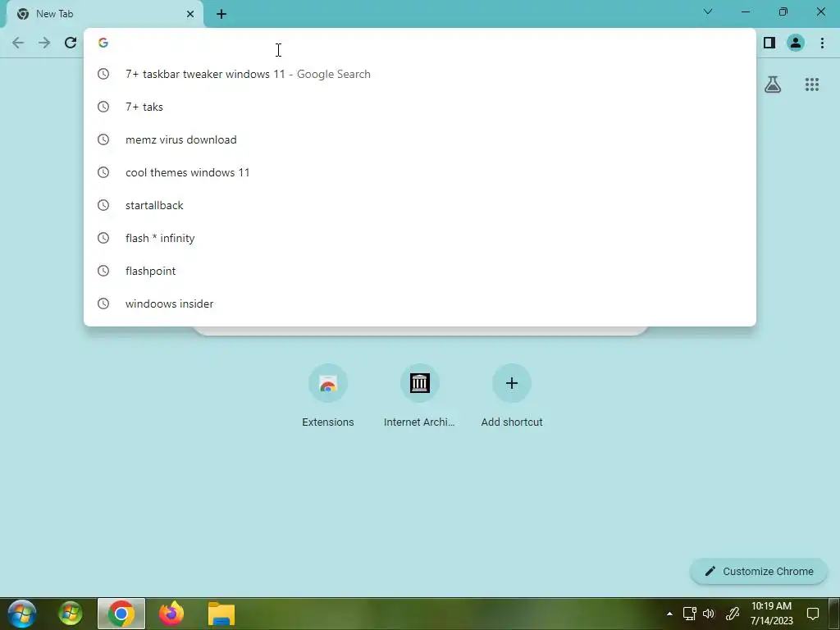Reload the page with the refresh icon
The width and height of the screenshot is (840, 630).
coord(71,43)
